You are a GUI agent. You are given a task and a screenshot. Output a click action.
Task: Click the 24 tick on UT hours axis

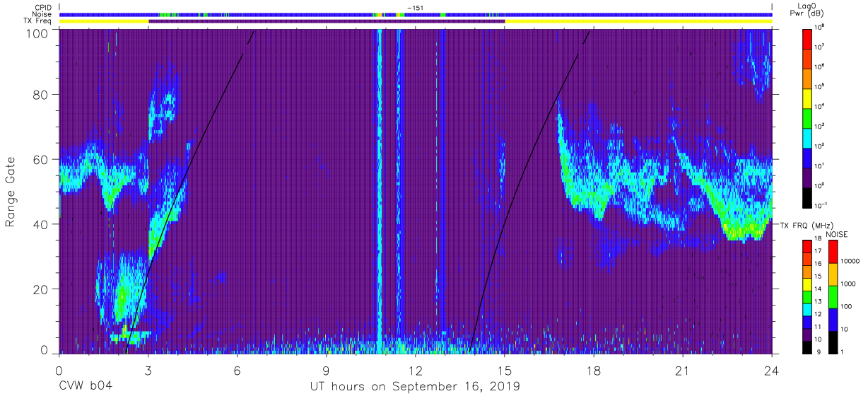[x=772, y=371]
